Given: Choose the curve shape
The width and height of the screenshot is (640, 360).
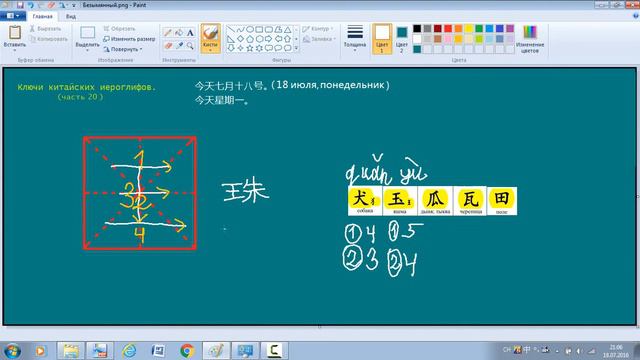Looking at the screenshot, I should pos(240,29).
